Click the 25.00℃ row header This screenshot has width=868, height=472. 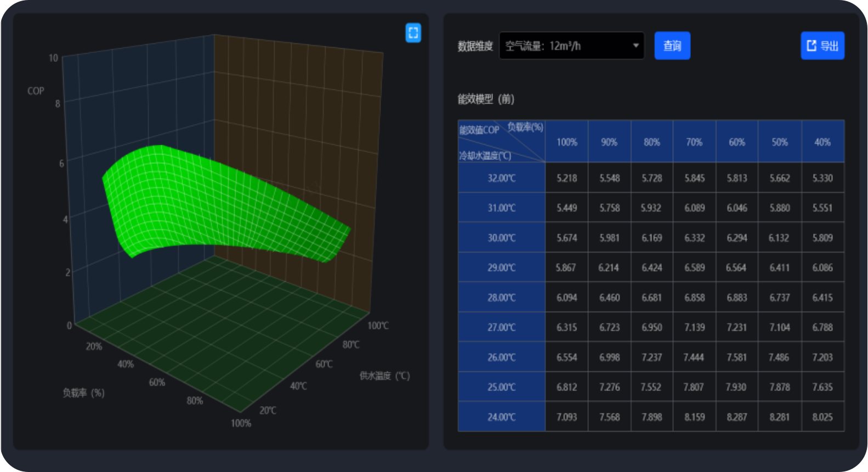tap(502, 387)
